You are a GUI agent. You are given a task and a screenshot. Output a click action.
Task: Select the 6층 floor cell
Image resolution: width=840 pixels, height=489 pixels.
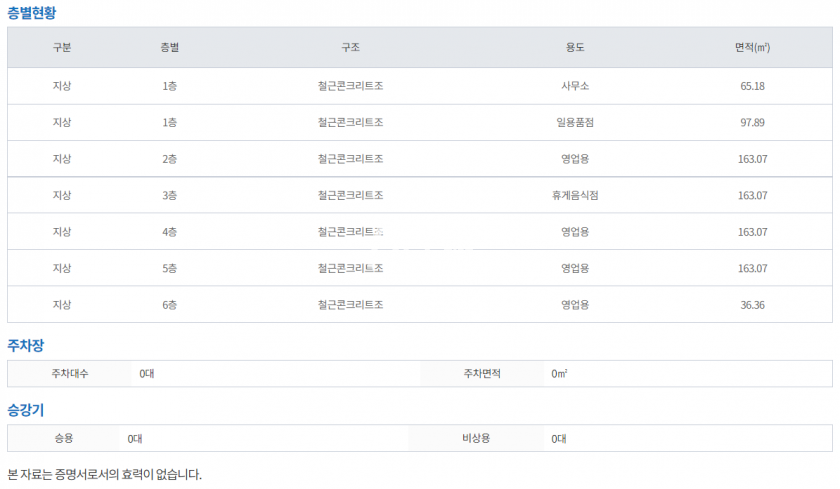tap(169, 305)
